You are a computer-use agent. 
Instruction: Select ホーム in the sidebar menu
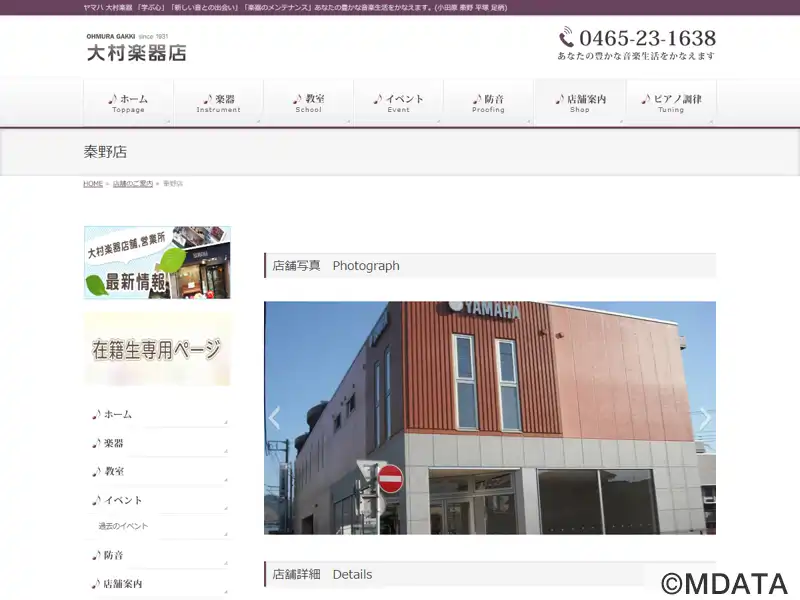tap(157, 414)
